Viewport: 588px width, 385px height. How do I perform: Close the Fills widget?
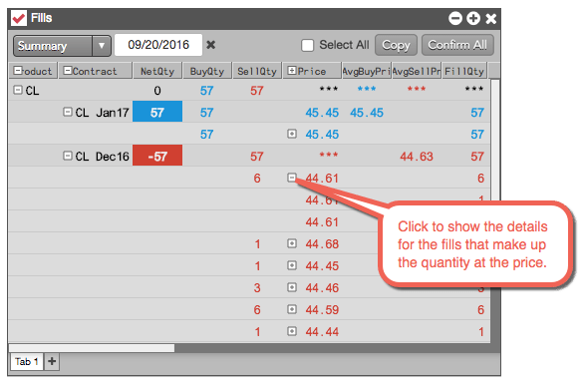pyautogui.click(x=491, y=18)
